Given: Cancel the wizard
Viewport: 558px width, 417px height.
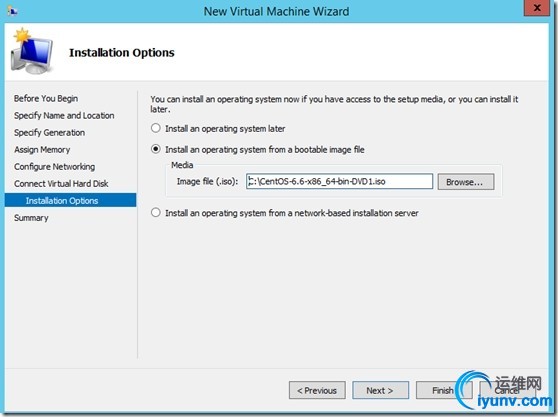Looking at the screenshot, I should pos(507,390).
